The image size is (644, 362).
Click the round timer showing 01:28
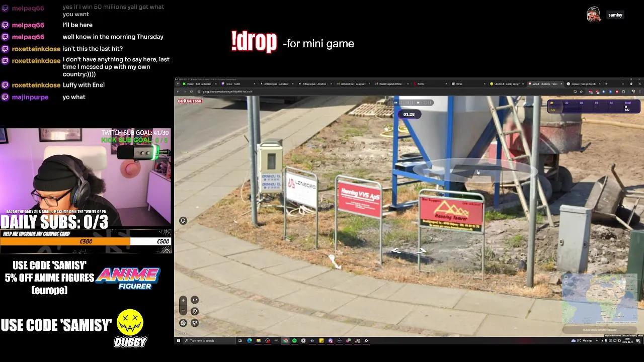click(x=409, y=114)
